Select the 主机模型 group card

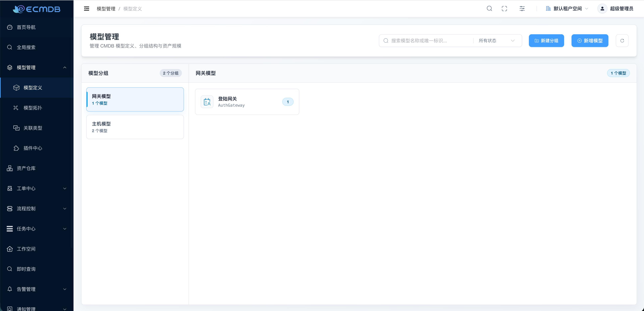pos(135,127)
